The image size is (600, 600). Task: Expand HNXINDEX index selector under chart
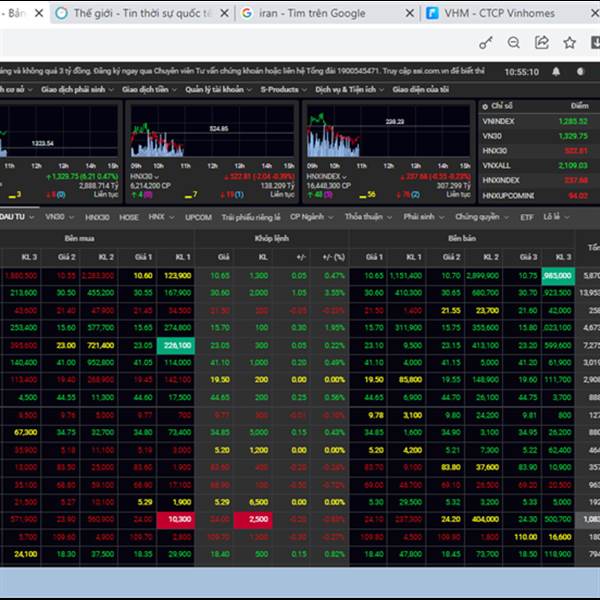click(326, 177)
